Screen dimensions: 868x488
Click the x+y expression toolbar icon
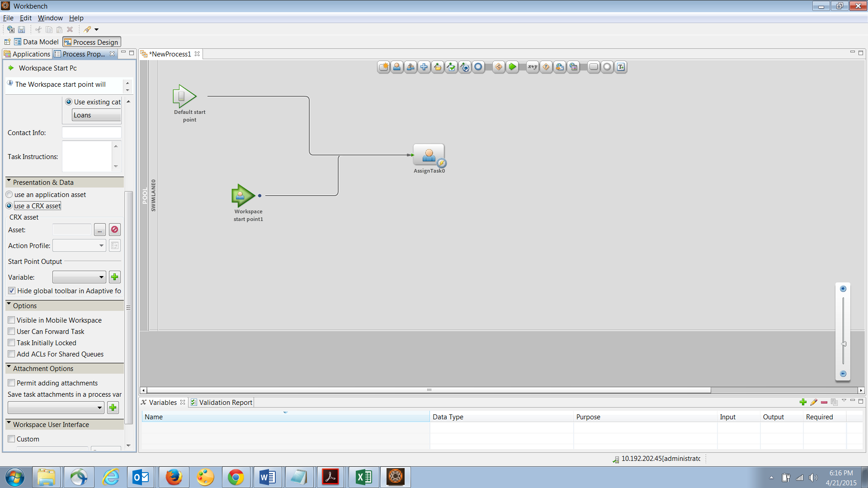(533, 67)
